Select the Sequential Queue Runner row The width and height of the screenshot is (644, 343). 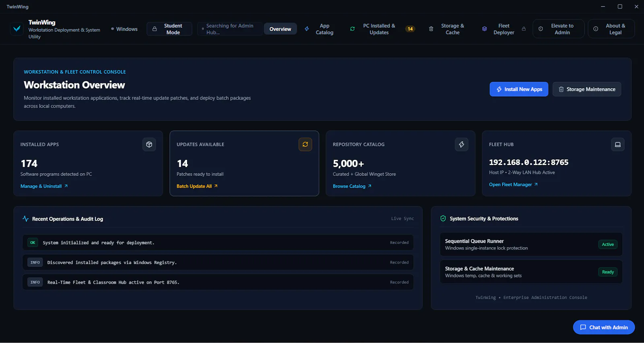click(x=531, y=244)
